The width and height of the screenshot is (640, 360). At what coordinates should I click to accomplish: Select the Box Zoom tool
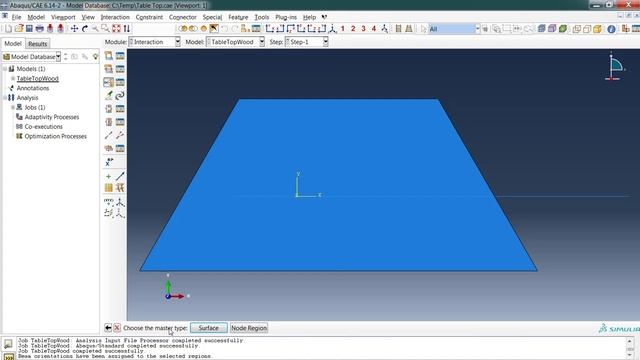click(x=105, y=29)
